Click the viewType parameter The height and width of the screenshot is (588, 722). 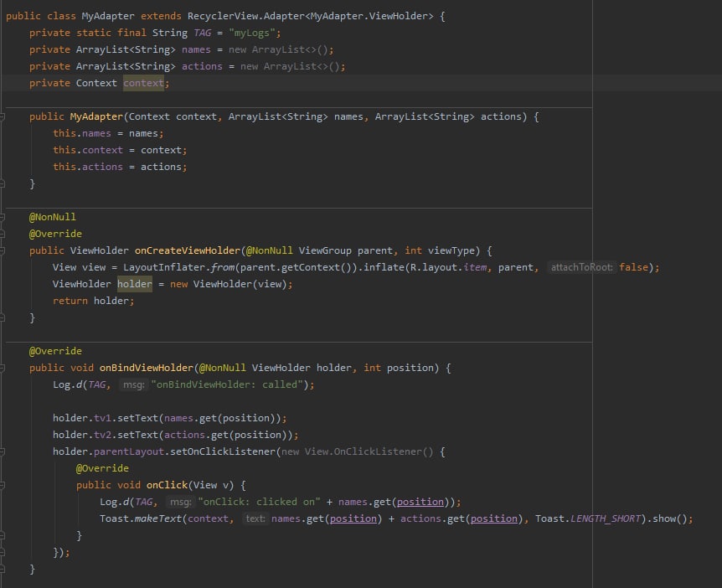pyautogui.click(x=451, y=250)
